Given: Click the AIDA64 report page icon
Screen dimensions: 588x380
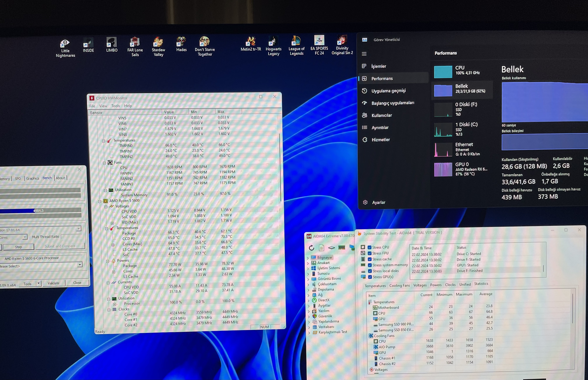Looking at the screenshot, I should [x=321, y=248].
